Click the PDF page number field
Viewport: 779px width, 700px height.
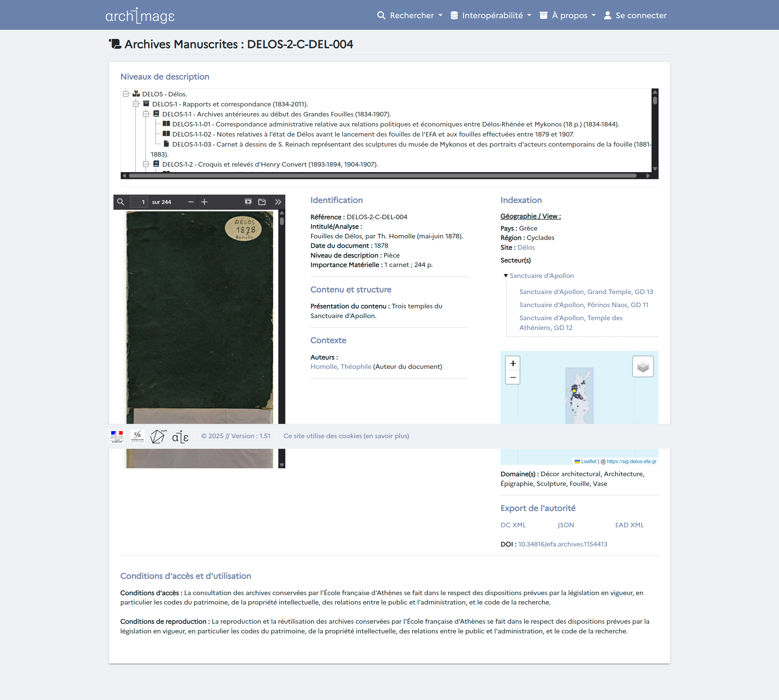(x=139, y=202)
